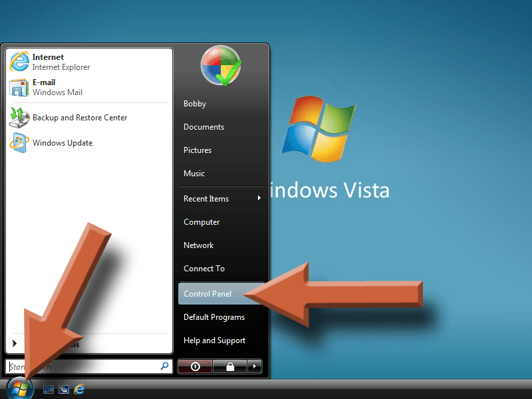This screenshot has height=399, width=532.
Task: Click the Start orb on the taskbar
Action: [x=19, y=389]
